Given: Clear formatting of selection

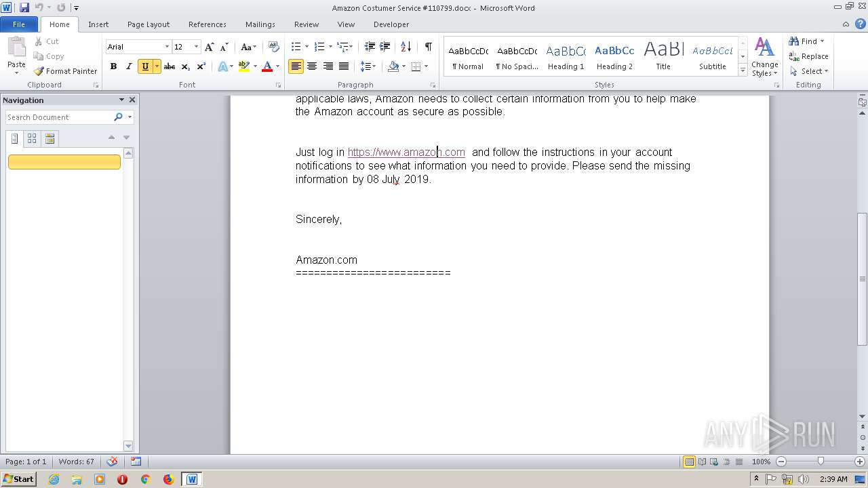Looking at the screenshot, I should point(273,47).
